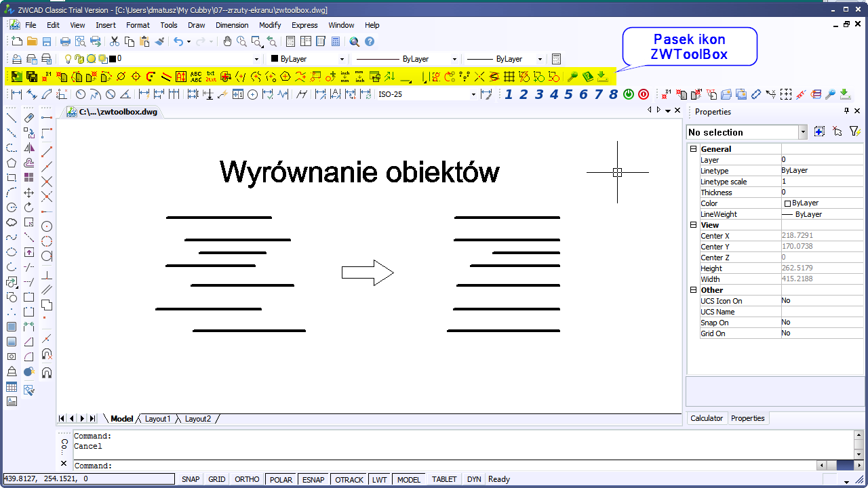Click the blue number 1 toolbar icon

click(x=509, y=94)
